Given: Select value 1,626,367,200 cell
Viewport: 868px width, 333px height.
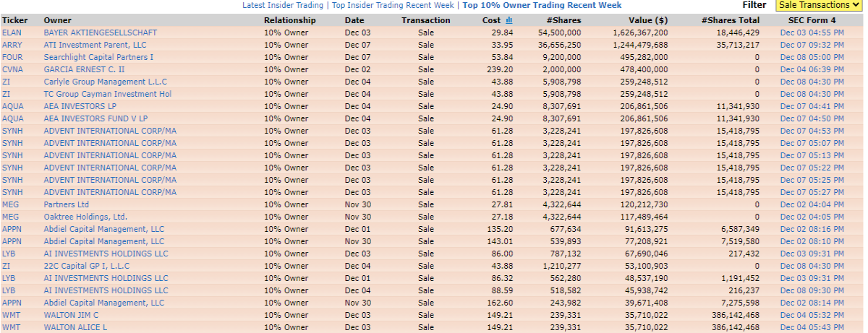Looking at the screenshot, I should (x=640, y=33).
